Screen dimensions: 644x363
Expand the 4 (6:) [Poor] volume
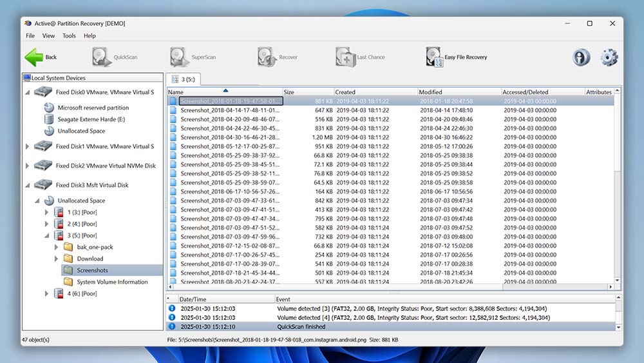(x=46, y=293)
